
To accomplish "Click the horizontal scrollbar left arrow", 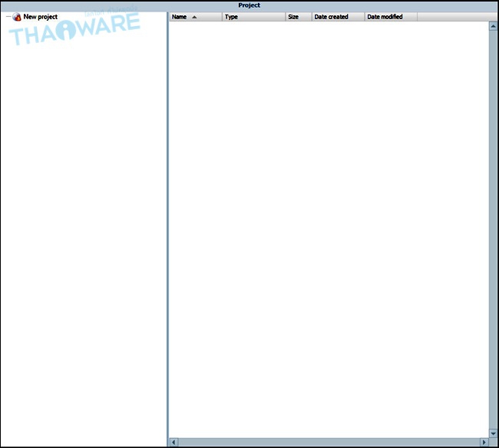I will (173, 442).
